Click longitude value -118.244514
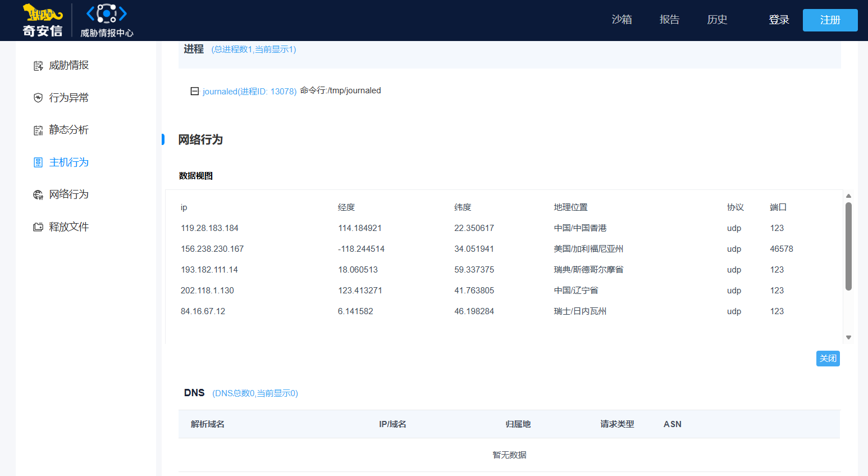 [x=361, y=249]
